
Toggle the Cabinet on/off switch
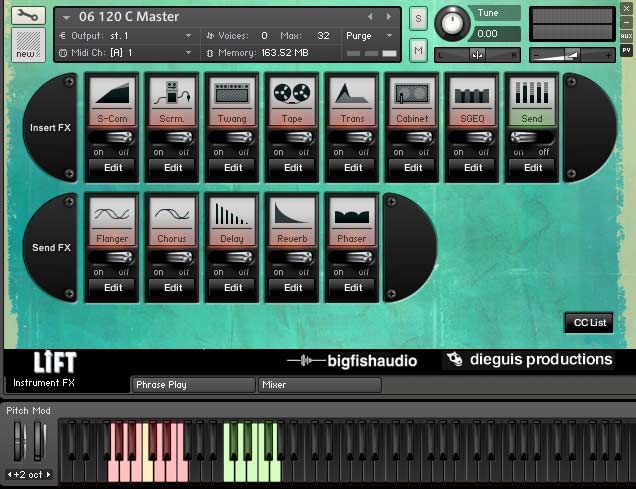pyautogui.click(x=412, y=138)
